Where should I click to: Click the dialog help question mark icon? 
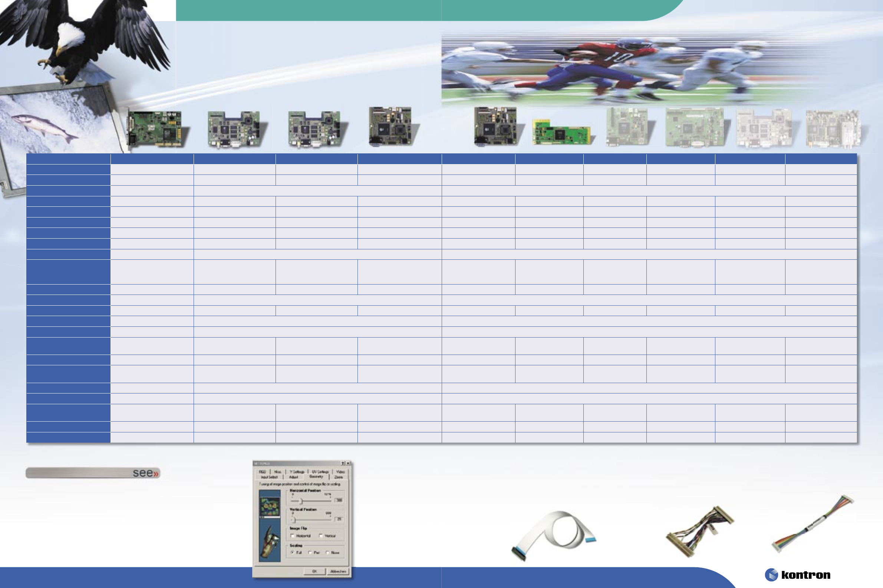coord(343,464)
